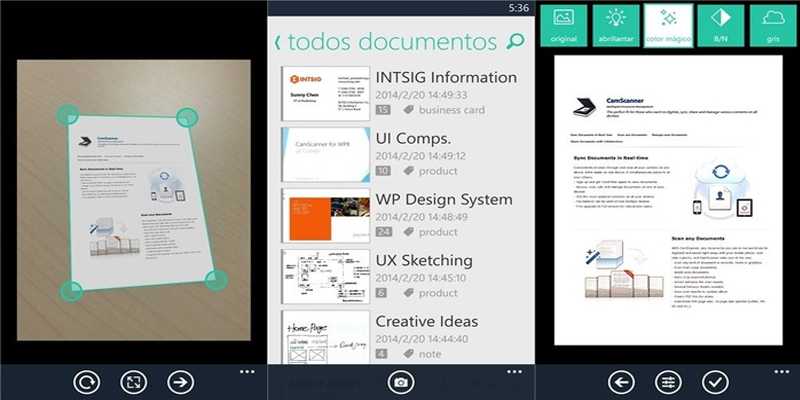This screenshot has height=400, width=800.
Task: Select the INTSIG Information title
Action: tap(446, 78)
